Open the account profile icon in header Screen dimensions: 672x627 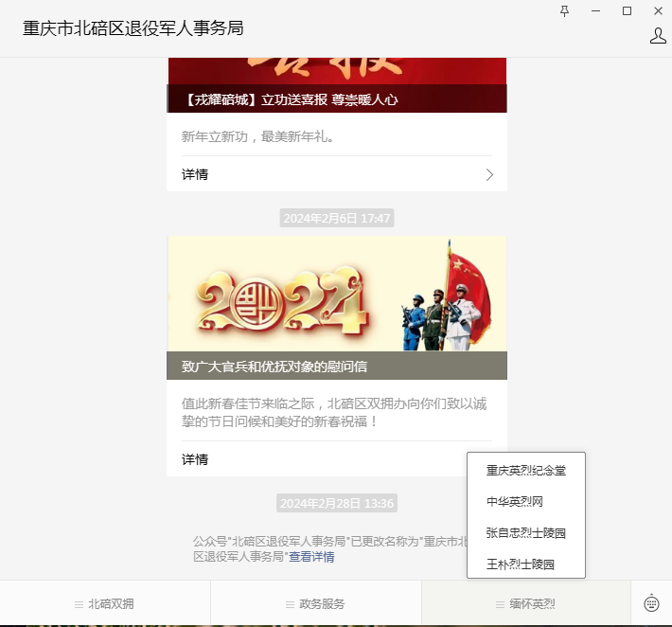click(x=658, y=36)
